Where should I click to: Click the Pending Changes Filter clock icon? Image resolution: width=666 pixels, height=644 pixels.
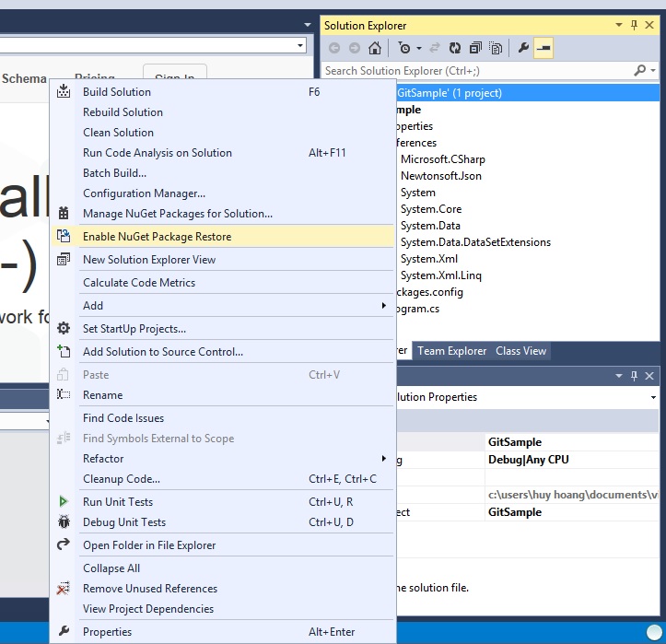404,48
